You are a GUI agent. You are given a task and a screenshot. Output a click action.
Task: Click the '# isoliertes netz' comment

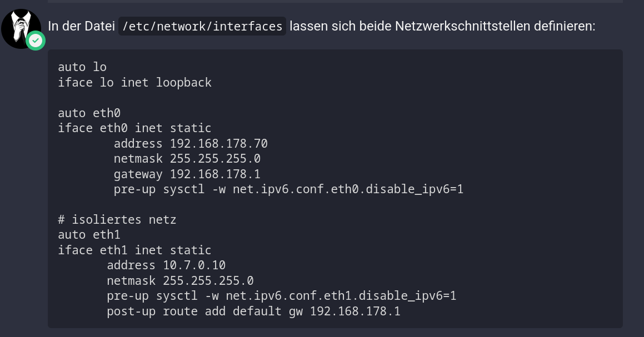coord(117,220)
